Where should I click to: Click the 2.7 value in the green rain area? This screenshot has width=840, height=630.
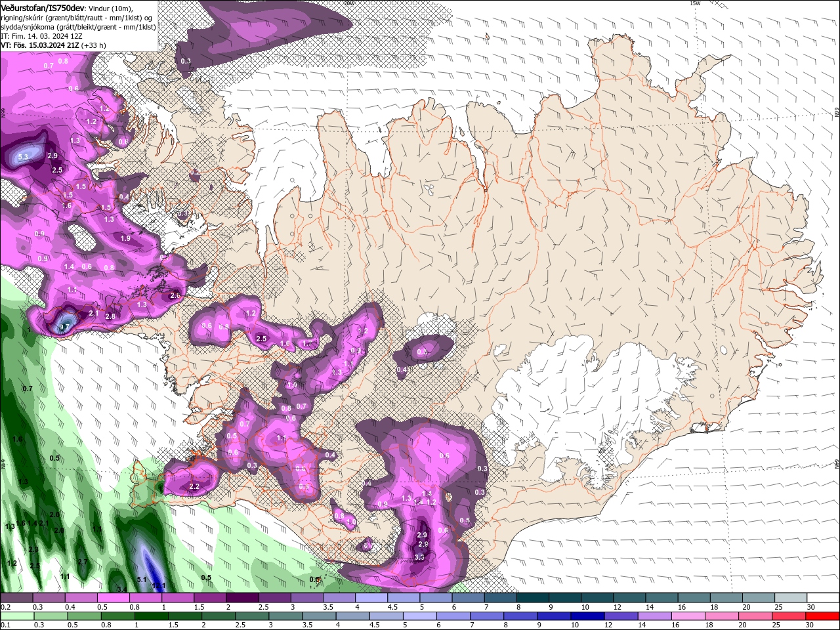83,562
